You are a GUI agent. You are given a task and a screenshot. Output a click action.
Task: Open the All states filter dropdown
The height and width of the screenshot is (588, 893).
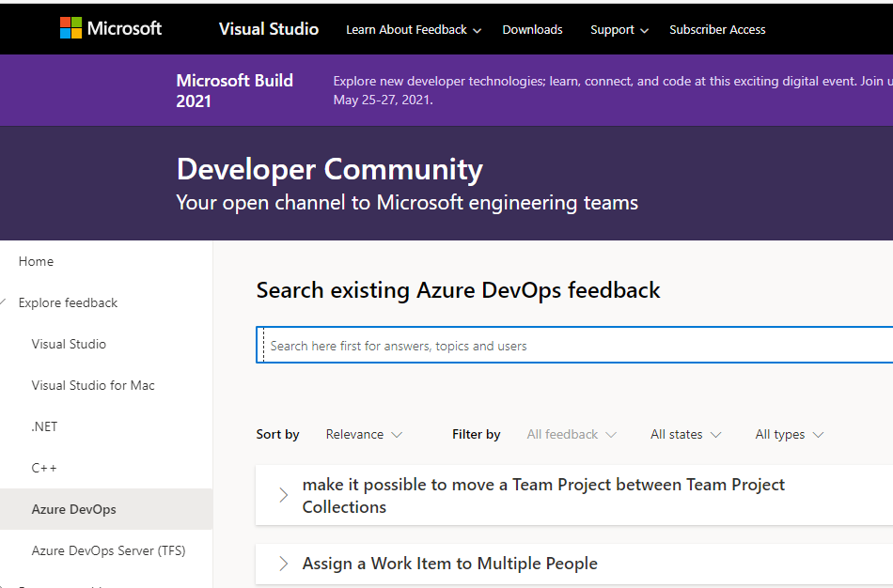(685, 434)
